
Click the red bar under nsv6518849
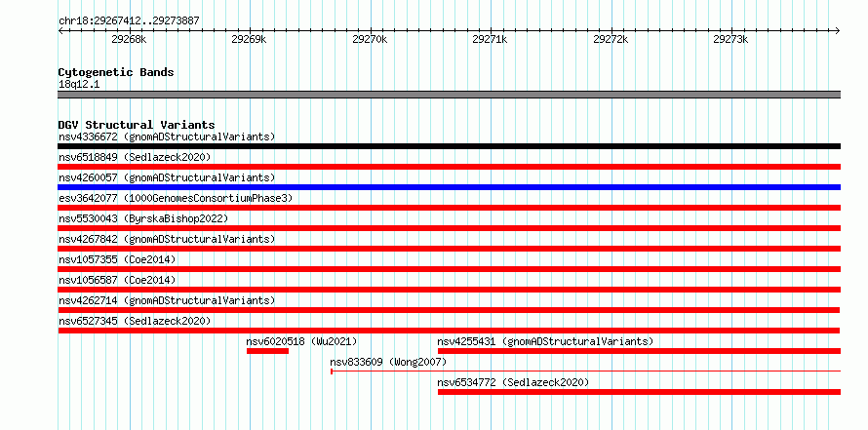[450, 167]
